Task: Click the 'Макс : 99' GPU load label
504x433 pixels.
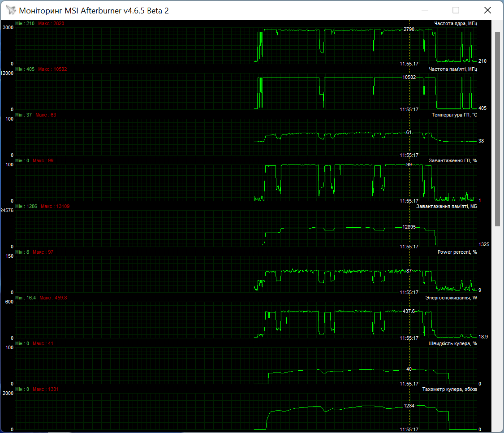Action: 43,160
